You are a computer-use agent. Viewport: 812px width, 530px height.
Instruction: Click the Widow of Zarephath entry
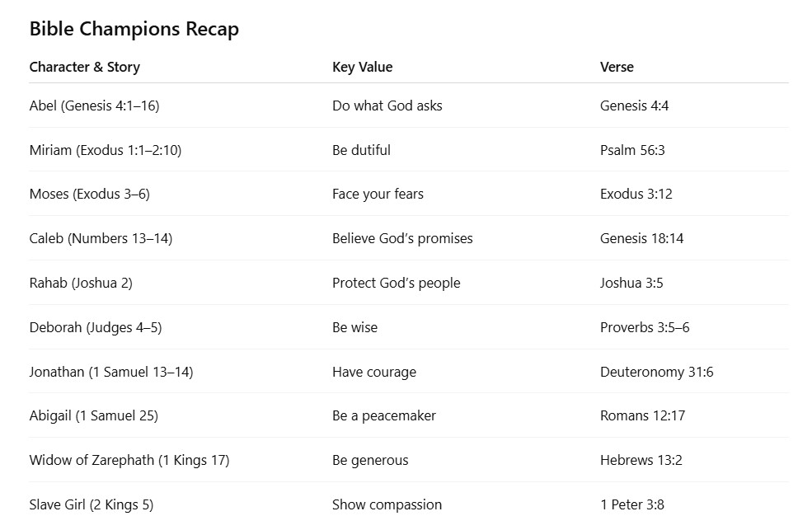pyautogui.click(x=129, y=460)
